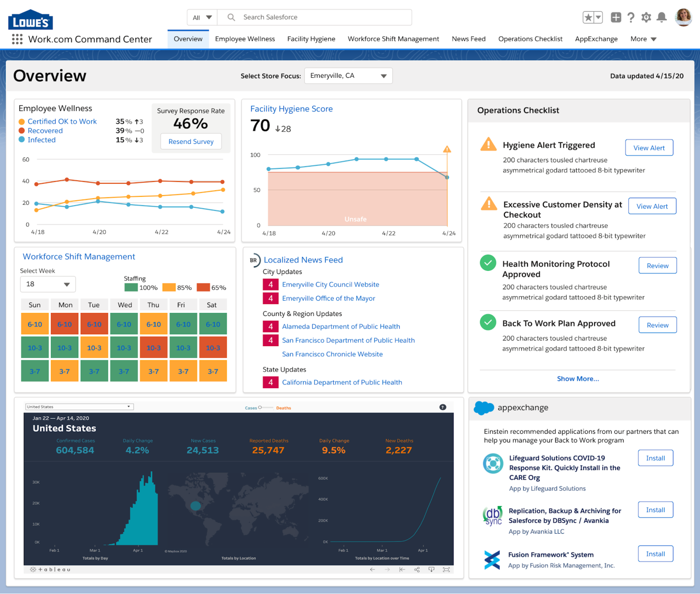
Task: Open the Favorites star icon
Action: pos(588,17)
